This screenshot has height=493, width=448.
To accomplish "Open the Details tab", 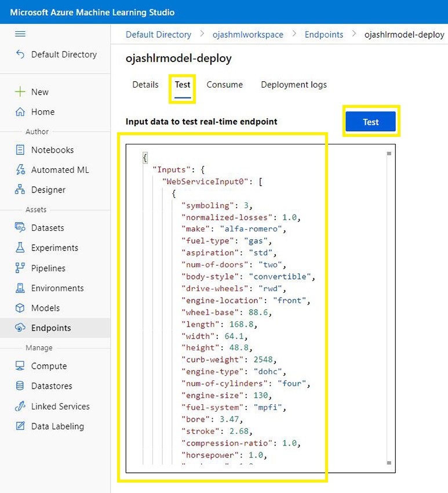I will [145, 85].
